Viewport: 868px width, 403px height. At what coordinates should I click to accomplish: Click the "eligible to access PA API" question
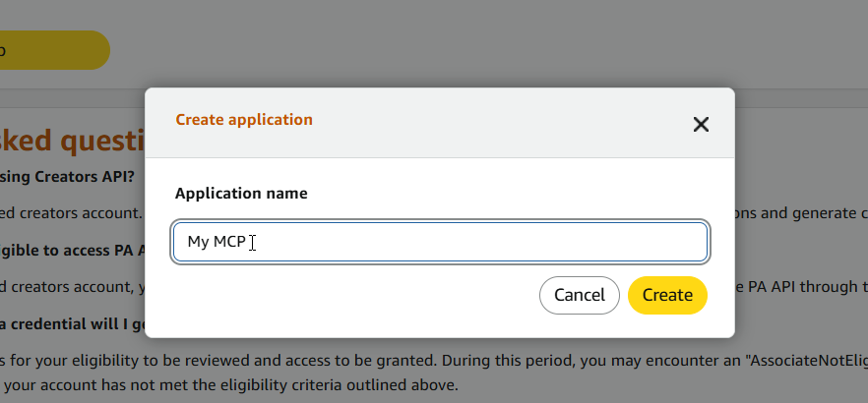pos(73,251)
